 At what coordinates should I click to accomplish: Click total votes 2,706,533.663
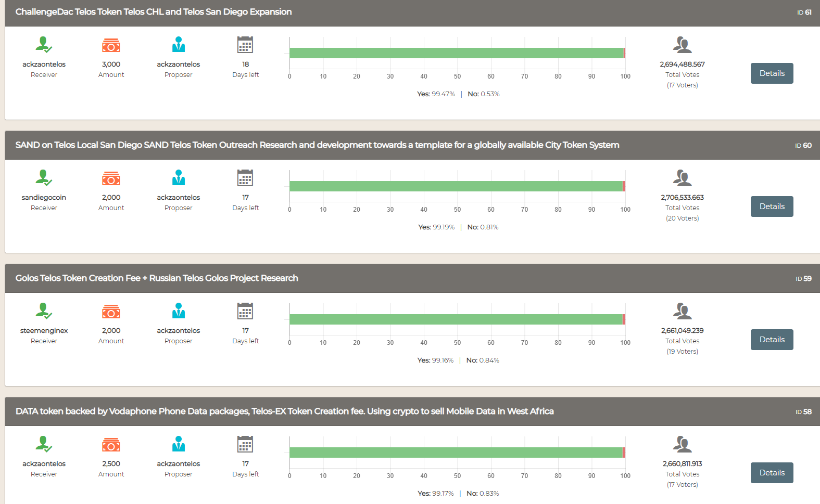pyautogui.click(x=682, y=198)
